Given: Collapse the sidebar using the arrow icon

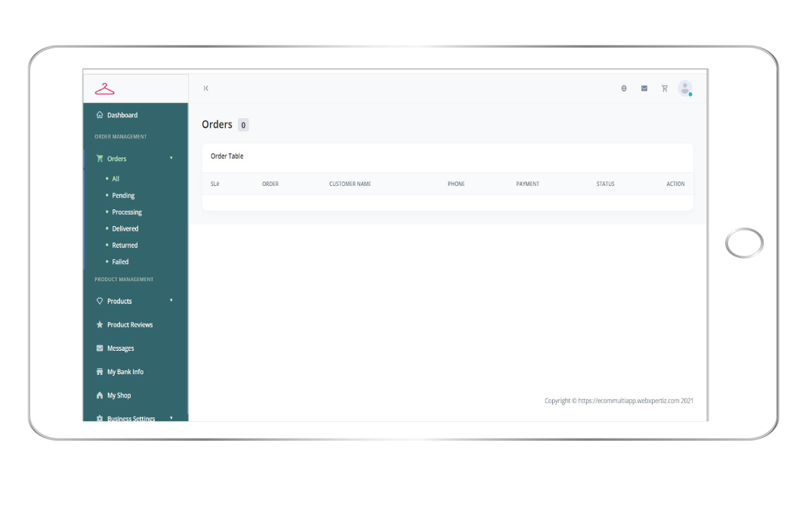Looking at the screenshot, I should point(205,88).
